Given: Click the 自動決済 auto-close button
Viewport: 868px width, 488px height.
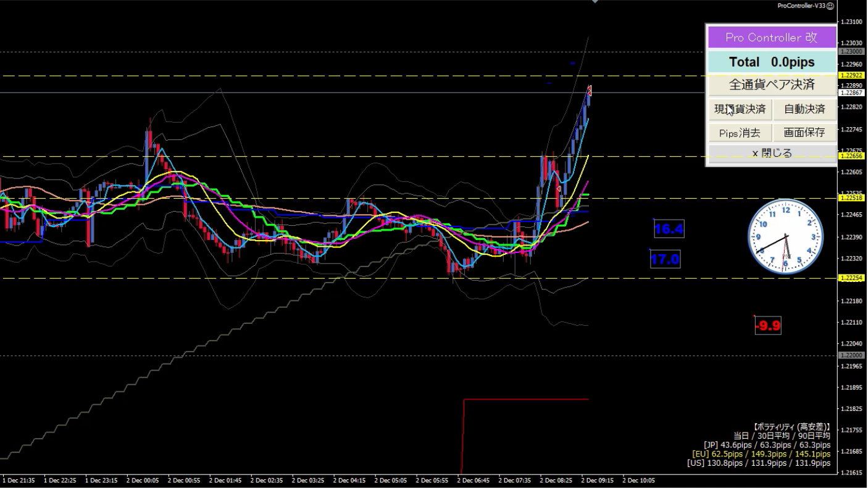Looking at the screenshot, I should click(x=804, y=109).
